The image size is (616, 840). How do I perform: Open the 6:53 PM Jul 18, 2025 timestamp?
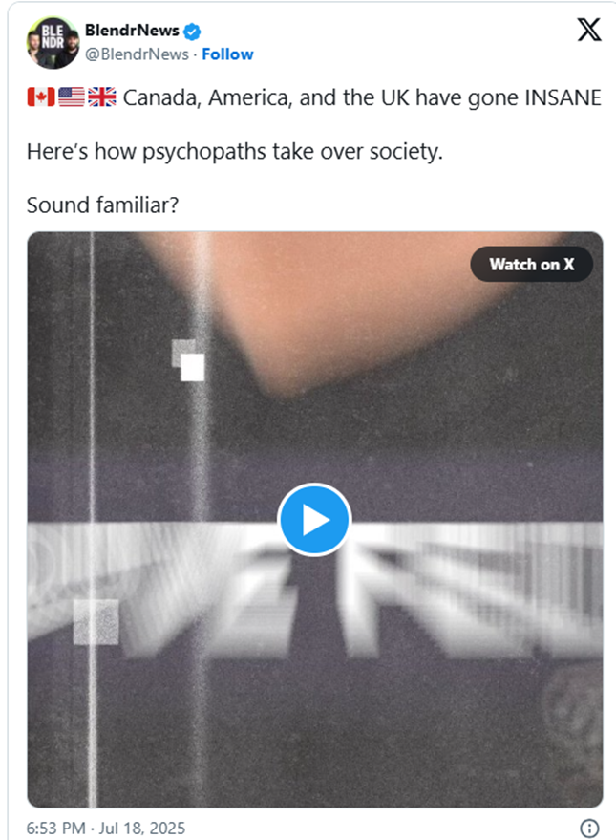(x=105, y=828)
